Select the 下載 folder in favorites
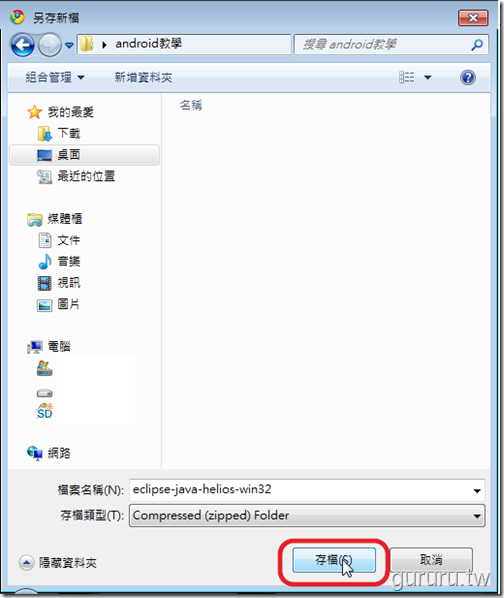The height and width of the screenshot is (598, 504). tap(59, 133)
